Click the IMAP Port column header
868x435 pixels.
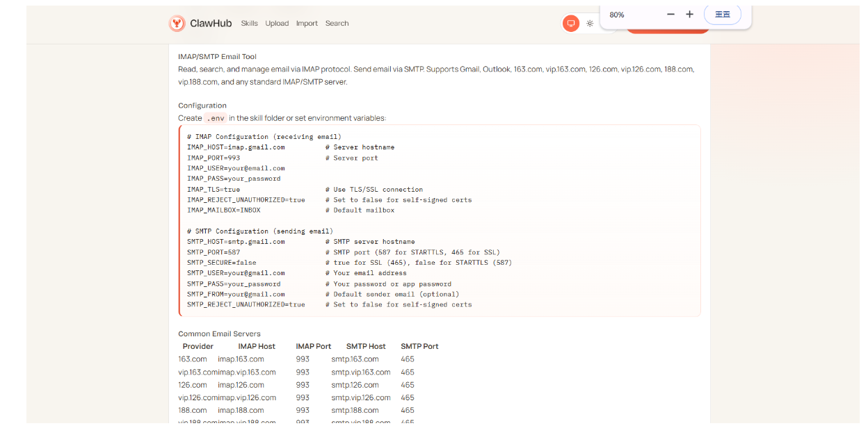click(x=314, y=346)
